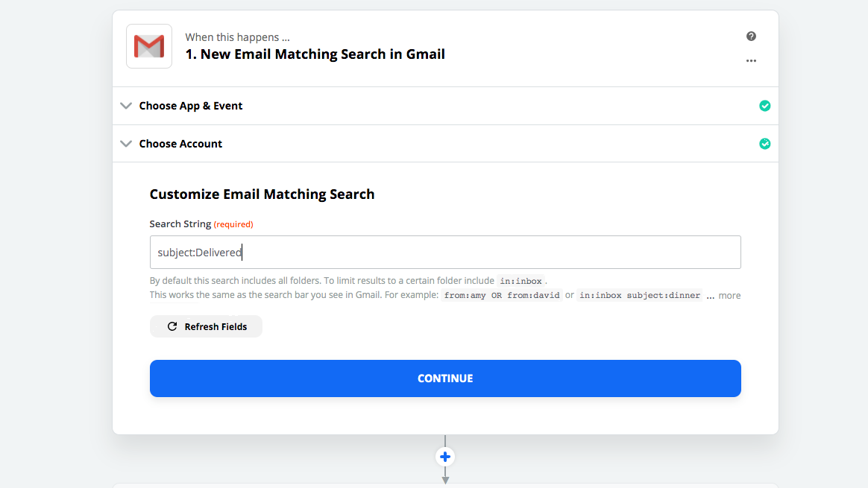Click the green checkmark for Choose App & Event
868x488 pixels.
(x=764, y=106)
